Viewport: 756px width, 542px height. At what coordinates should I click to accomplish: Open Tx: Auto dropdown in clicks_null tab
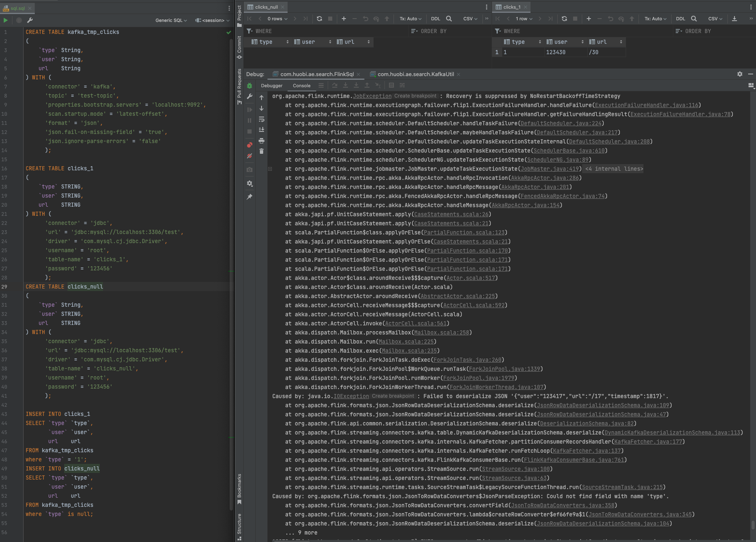pyautogui.click(x=410, y=19)
